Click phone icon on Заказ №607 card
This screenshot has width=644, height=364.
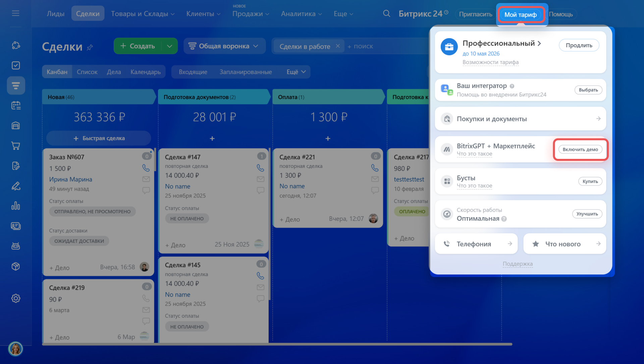click(146, 168)
